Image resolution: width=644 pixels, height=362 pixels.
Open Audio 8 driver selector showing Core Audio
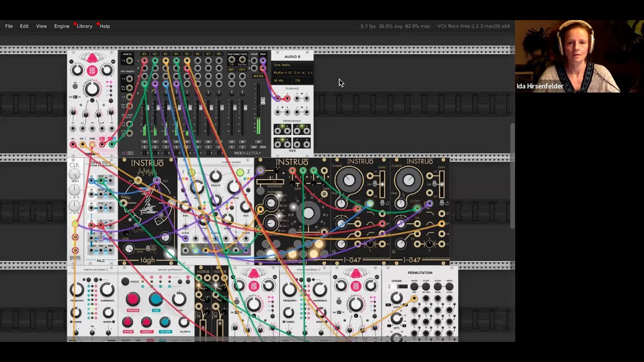tap(292, 65)
